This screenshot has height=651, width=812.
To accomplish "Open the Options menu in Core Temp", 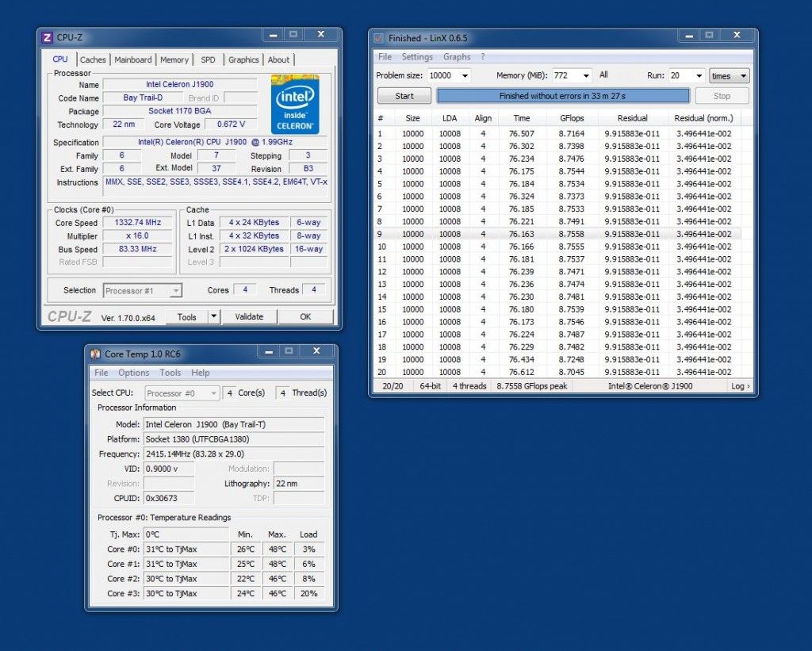I will pos(133,373).
